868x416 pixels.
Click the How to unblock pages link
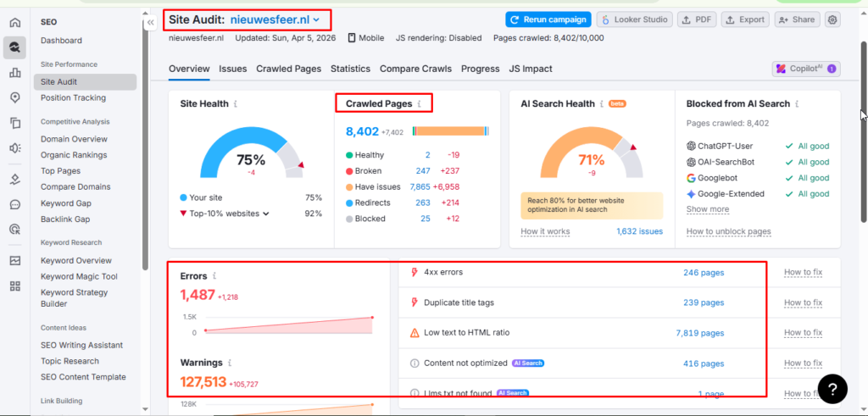click(x=728, y=231)
